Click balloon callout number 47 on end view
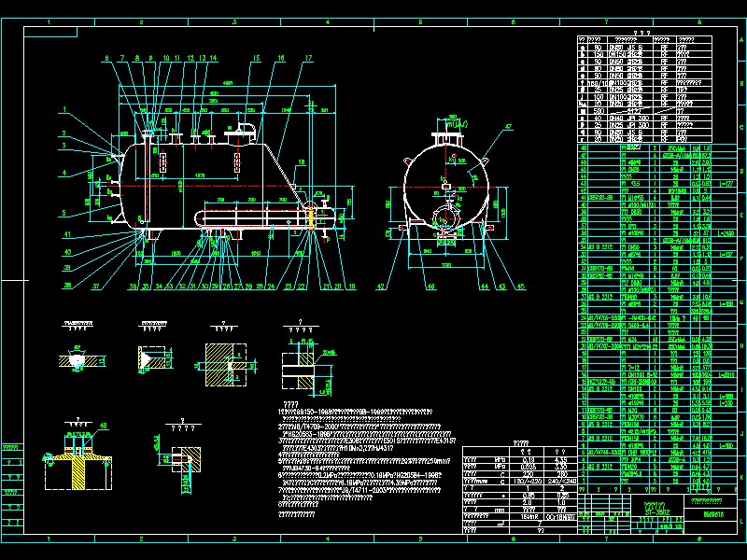Image resolution: width=747 pixels, height=560 pixels. (x=509, y=125)
